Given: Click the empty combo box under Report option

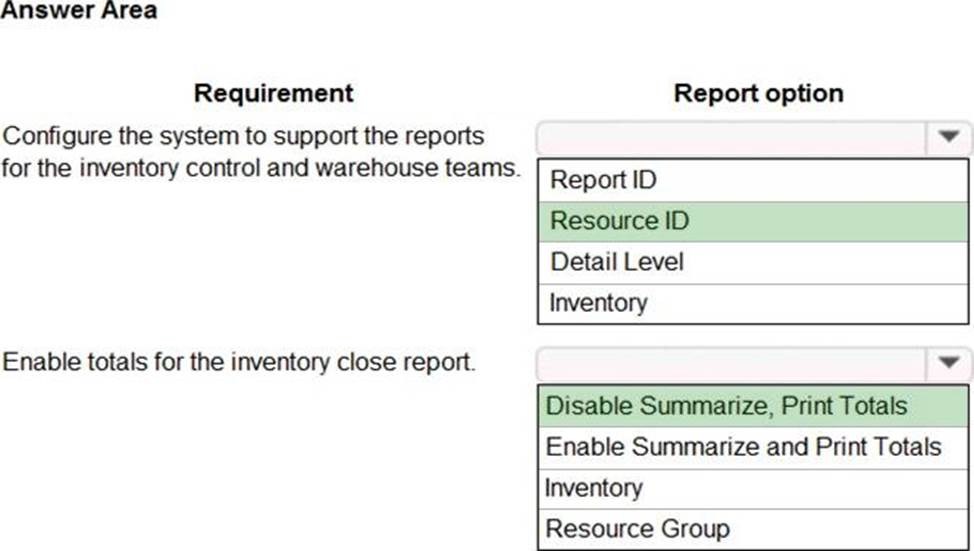Looking at the screenshot, I should 732,136.
